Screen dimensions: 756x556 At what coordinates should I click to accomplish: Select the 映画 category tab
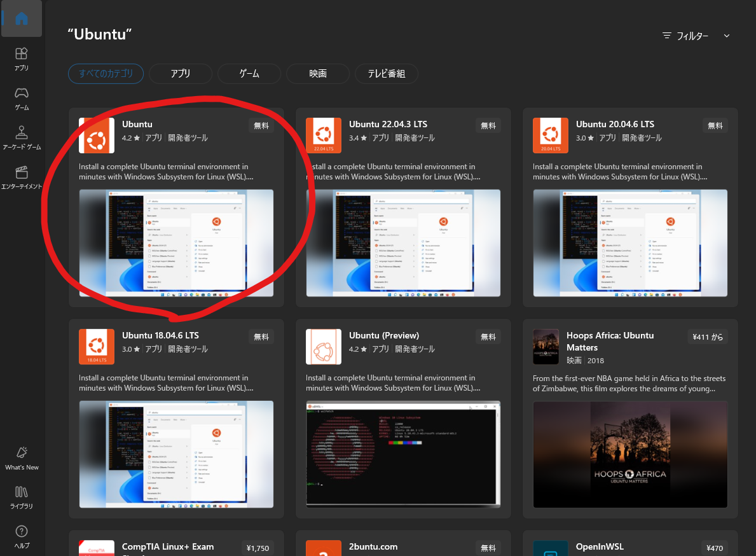(318, 74)
